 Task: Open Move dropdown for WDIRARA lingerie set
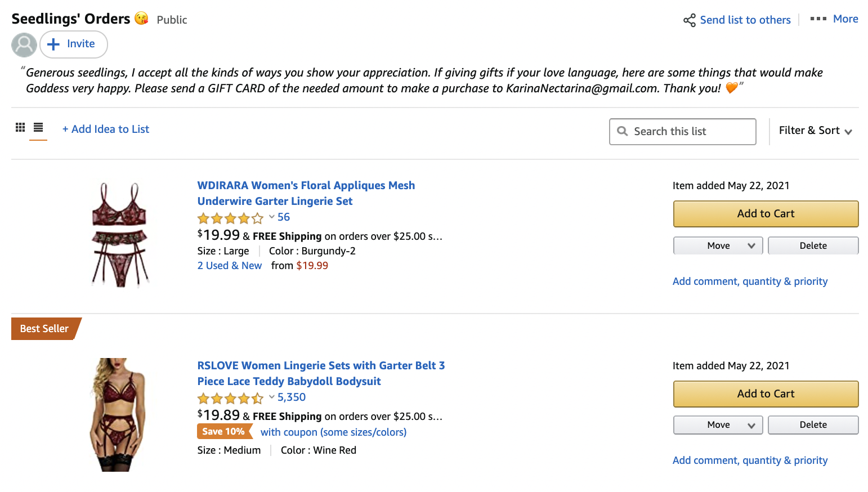[718, 245]
